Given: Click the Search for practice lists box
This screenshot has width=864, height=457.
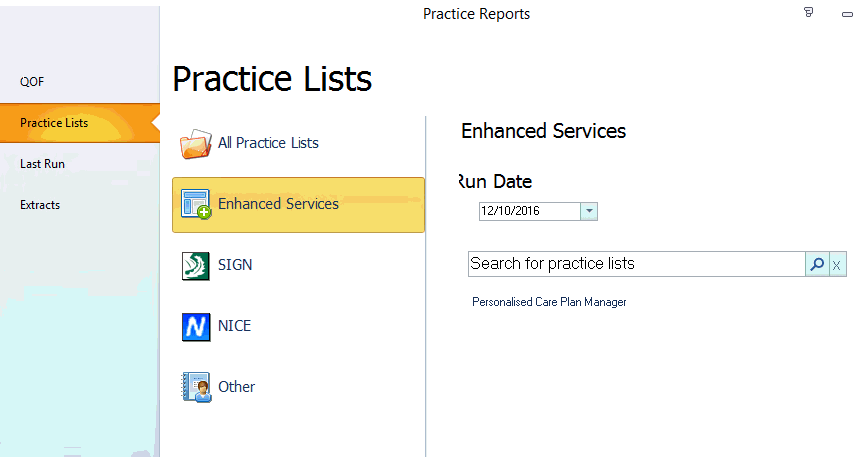Looking at the screenshot, I should (636, 264).
